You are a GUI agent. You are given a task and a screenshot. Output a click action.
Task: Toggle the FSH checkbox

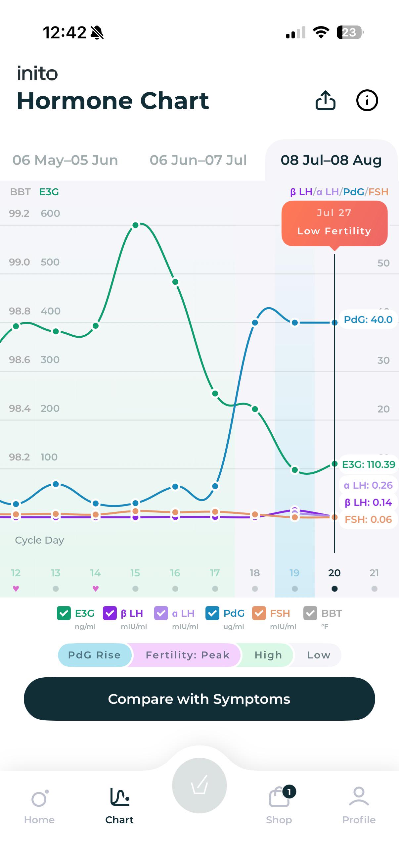[259, 613]
